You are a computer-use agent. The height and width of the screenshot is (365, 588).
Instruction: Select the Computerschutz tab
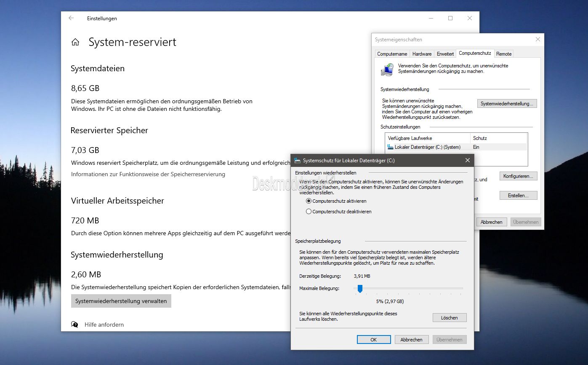pos(475,53)
